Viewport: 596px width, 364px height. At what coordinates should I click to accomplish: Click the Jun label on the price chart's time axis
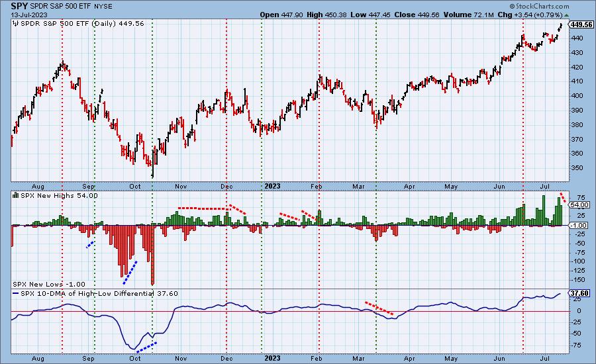499,186
